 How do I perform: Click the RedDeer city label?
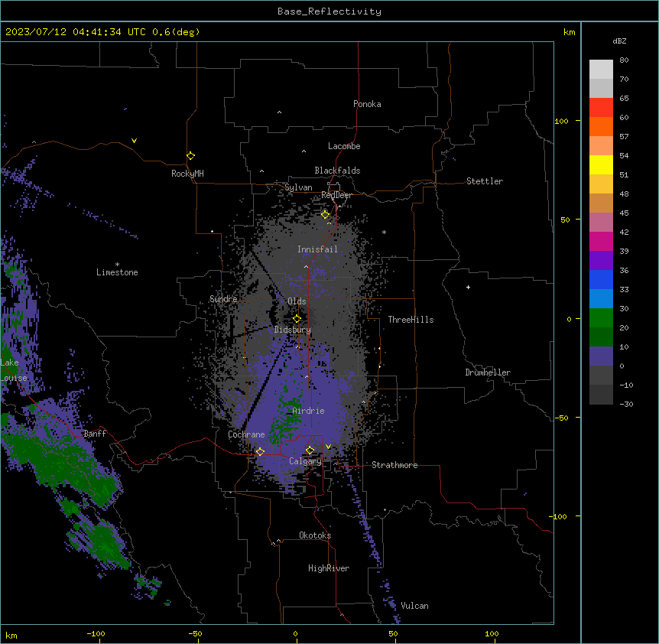click(336, 195)
